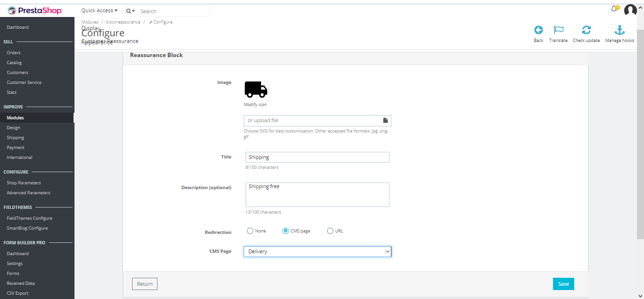644x299 pixels.
Task: Open Advanced Parameters in the sidebar
Action: (x=28, y=193)
